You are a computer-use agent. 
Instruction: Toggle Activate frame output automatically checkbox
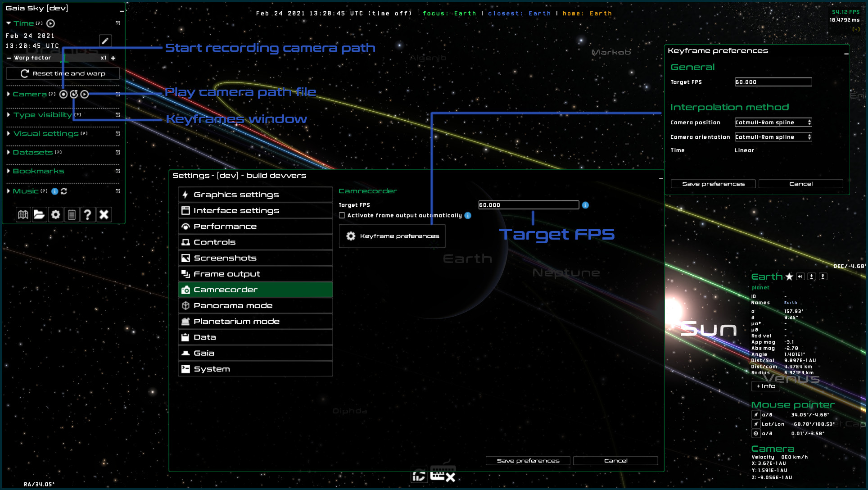342,215
